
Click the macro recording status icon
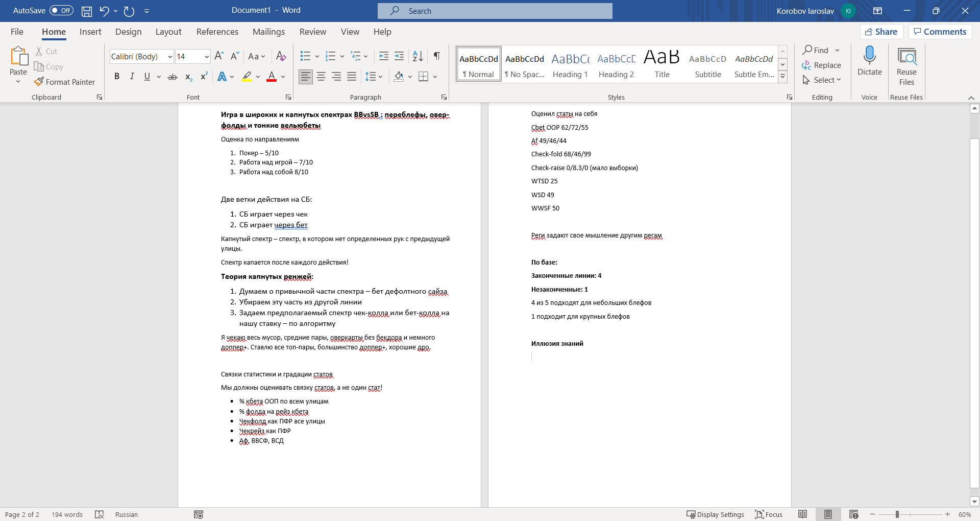click(x=199, y=514)
